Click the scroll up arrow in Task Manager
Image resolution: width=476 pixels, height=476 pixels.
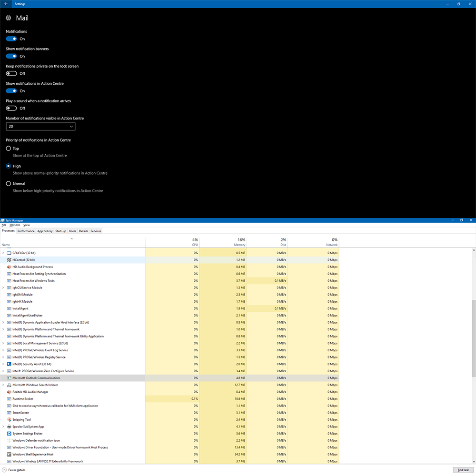tap(474, 250)
